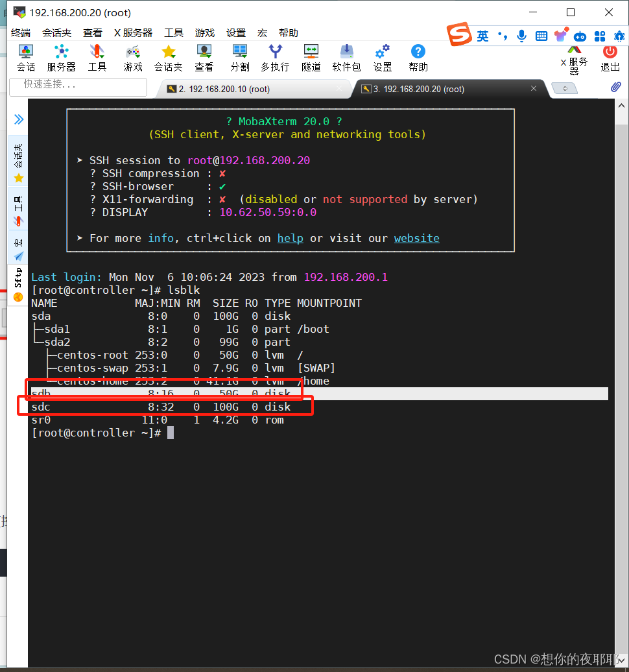Click the lsblk command text
The height and width of the screenshot is (672, 629).
pos(184,290)
